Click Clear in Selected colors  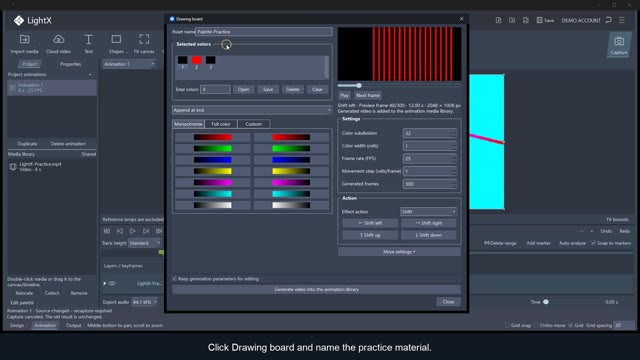tap(317, 89)
